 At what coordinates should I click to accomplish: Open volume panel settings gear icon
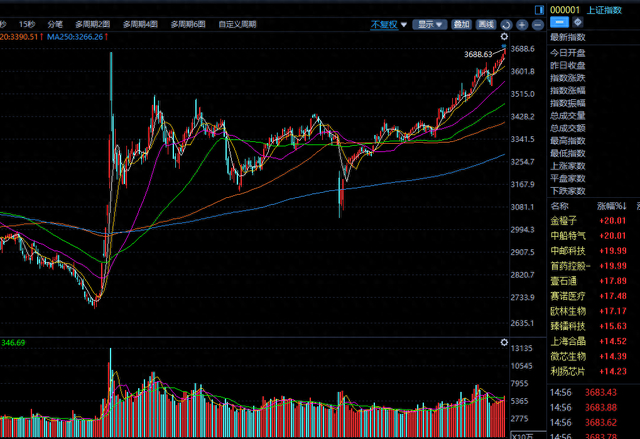(x=504, y=342)
